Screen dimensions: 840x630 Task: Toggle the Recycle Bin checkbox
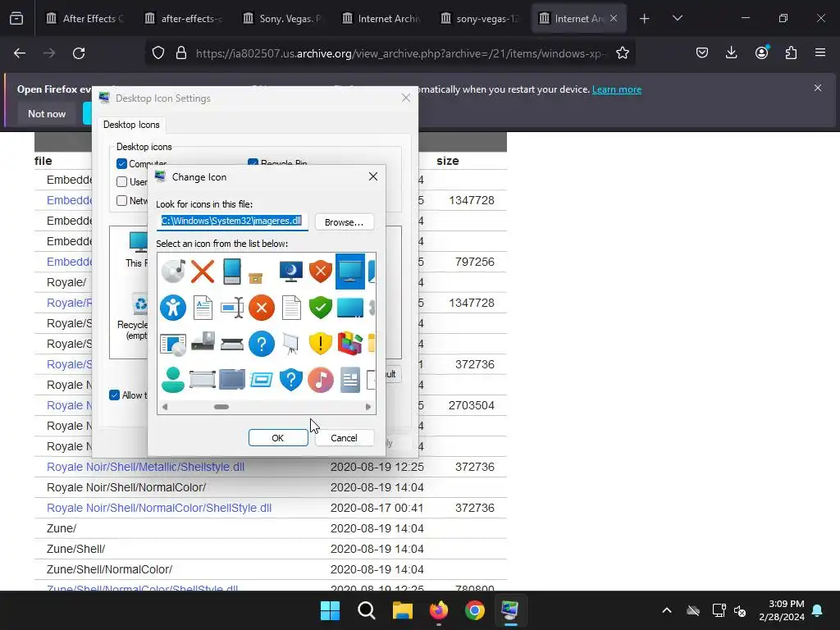pos(253,163)
